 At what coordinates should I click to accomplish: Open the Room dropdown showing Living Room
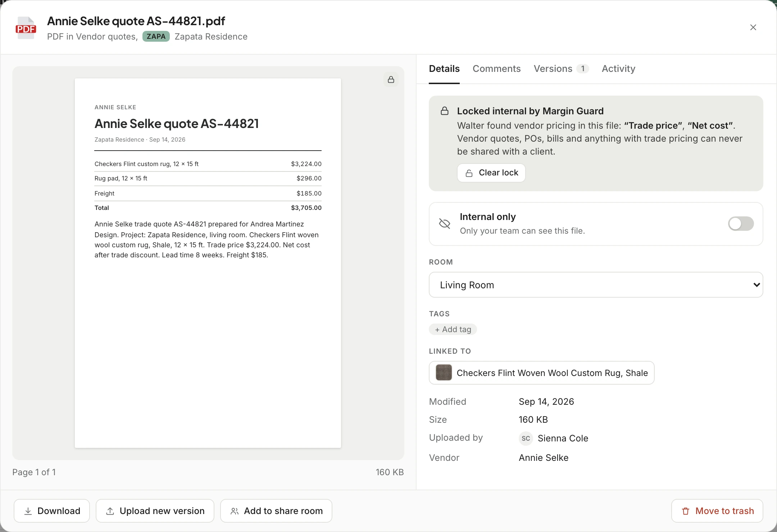point(596,285)
